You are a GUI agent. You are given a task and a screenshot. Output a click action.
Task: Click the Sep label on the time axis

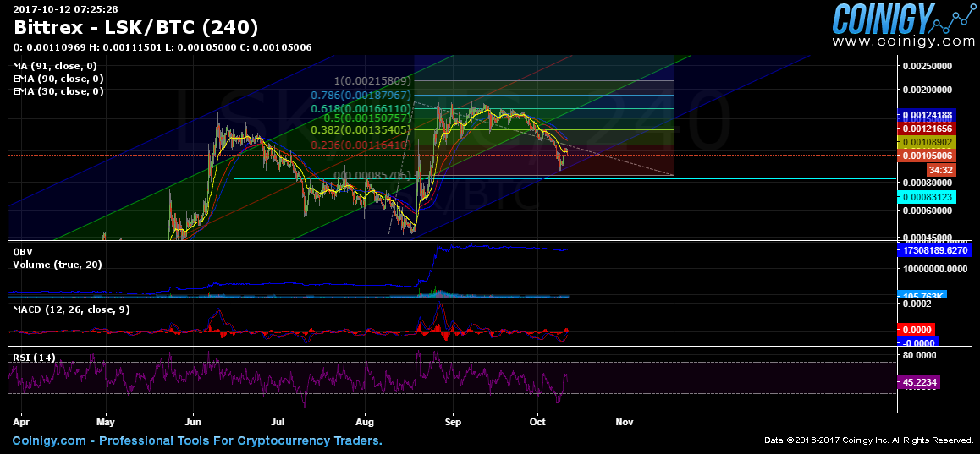[x=453, y=422]
